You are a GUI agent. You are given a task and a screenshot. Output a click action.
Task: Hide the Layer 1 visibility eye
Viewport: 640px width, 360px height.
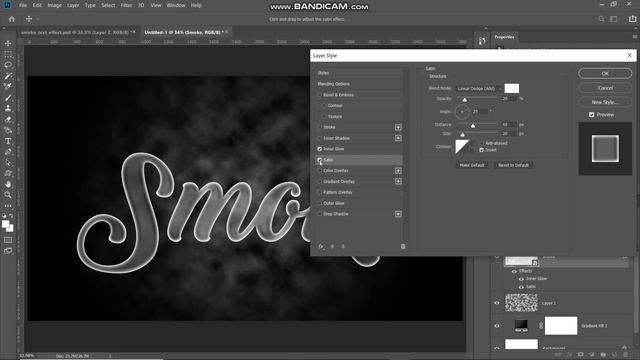pos(497,303)
